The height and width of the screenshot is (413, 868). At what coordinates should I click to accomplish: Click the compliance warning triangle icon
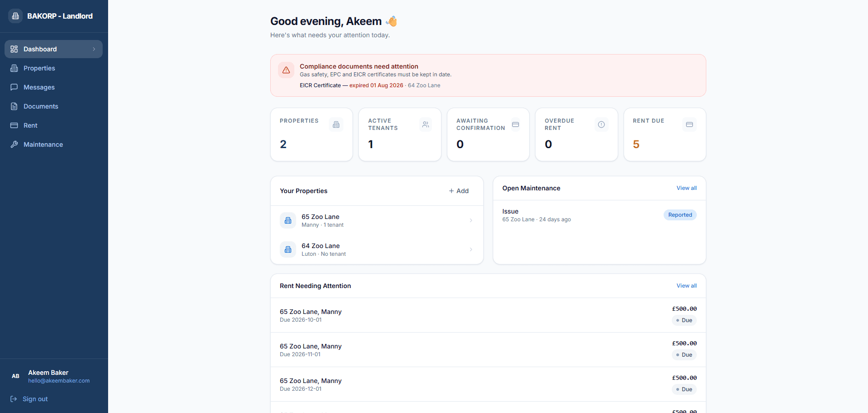coord(286,70)
